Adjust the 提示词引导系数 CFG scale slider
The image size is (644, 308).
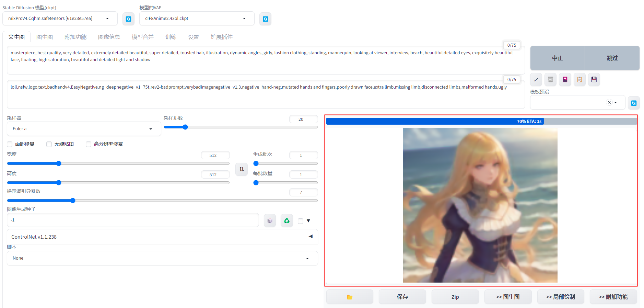[x=162, y=201]
